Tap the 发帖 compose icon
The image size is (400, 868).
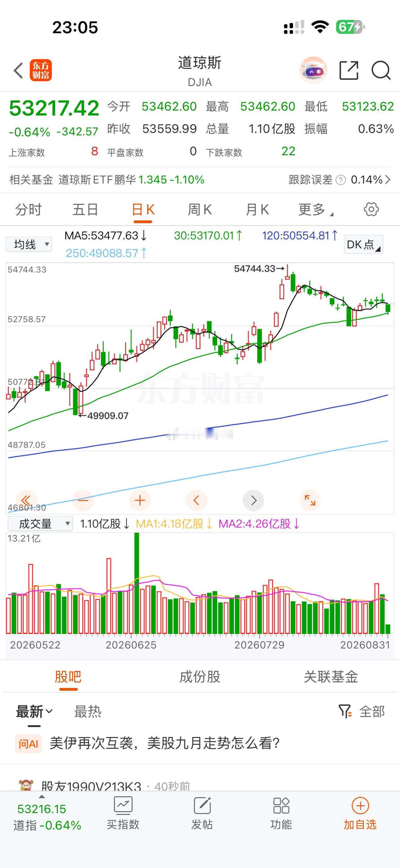point(202,805)
